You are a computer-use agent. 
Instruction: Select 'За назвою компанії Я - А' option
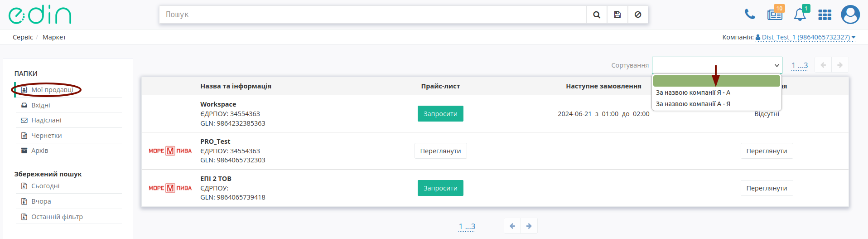point(693,93)
